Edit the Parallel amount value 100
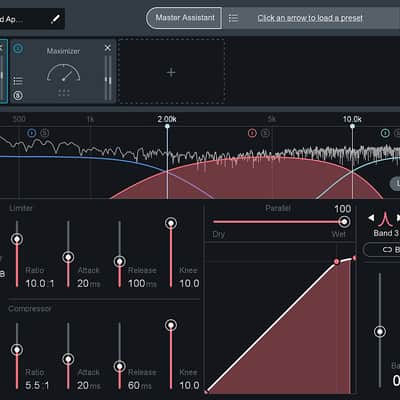 343,209
